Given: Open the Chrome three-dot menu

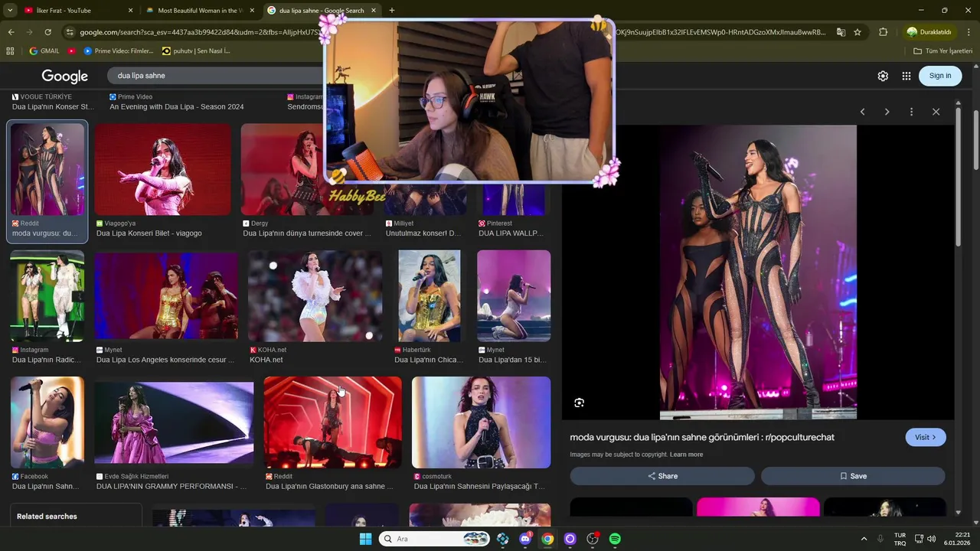Looking at the screenshot, I should [969, 32].
